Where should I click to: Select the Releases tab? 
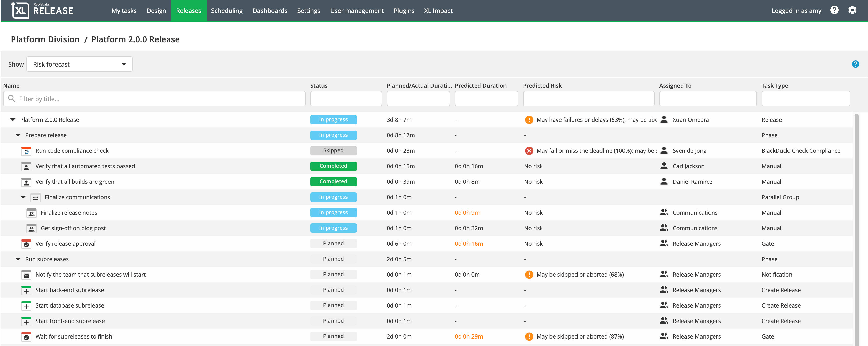click(188, 10)
